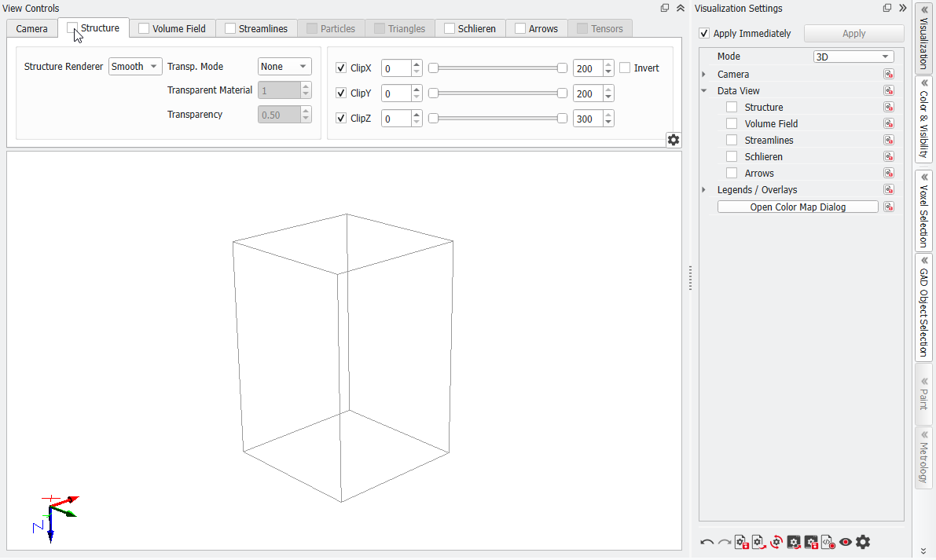The image size is (936, 560).
Task: Click the redo arrow in bottom toolbar
Action: 724,542
